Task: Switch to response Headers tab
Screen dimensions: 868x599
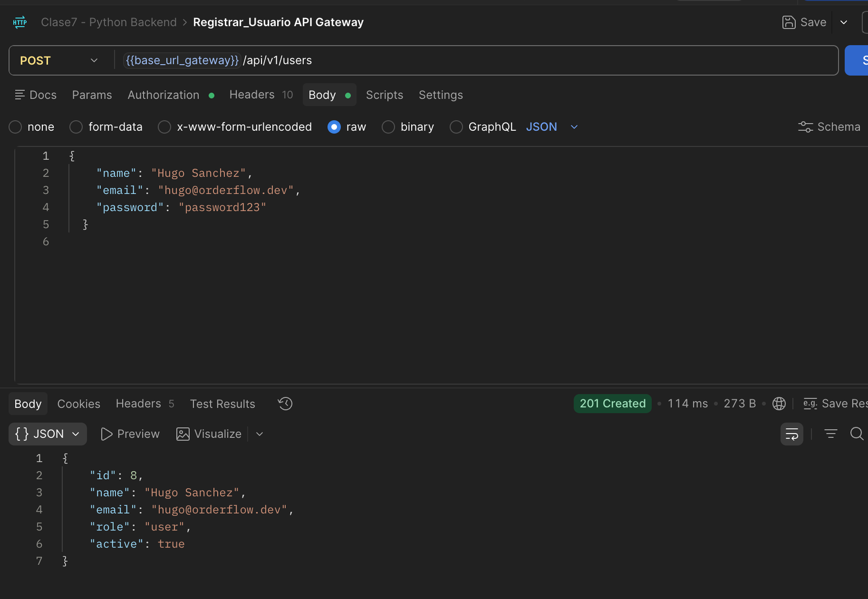Action: click(x=145, y=404)
